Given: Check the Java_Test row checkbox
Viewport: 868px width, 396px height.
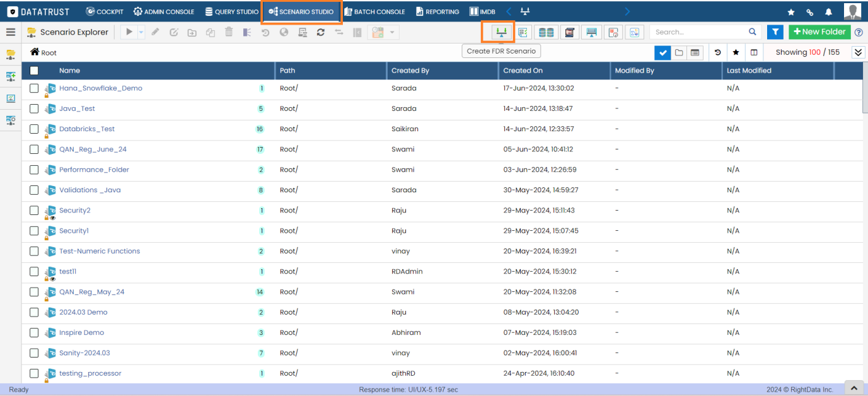Looking at the screenshot, I should (x=34, y=108).
